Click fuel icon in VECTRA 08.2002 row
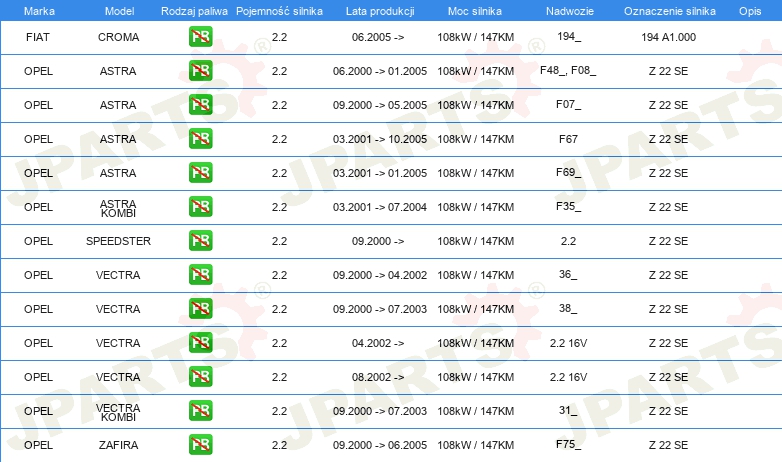Screen dimensions: 782x462 [x=200, y=377]
